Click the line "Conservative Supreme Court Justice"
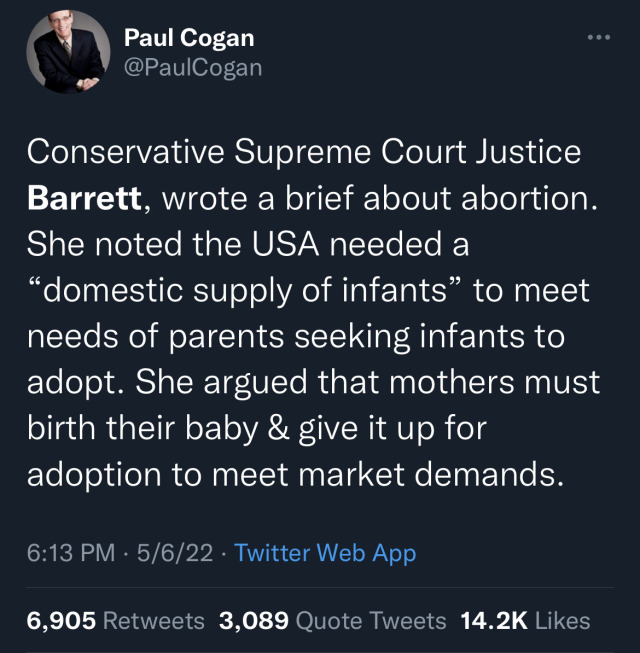The width and height of the screenshot is (640, 653). [304, 152]
